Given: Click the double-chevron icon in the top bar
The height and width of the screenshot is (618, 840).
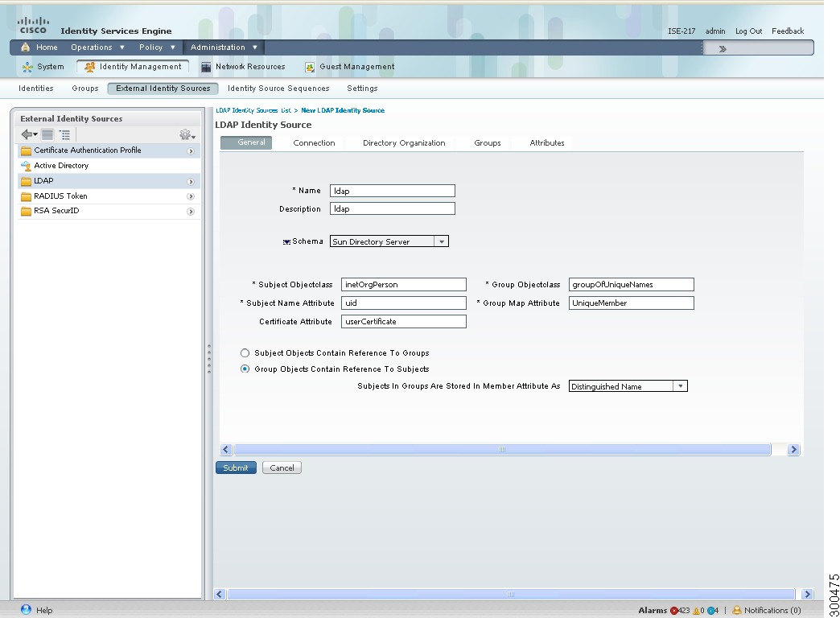Looking at the screenshot, I should [723, 49].
